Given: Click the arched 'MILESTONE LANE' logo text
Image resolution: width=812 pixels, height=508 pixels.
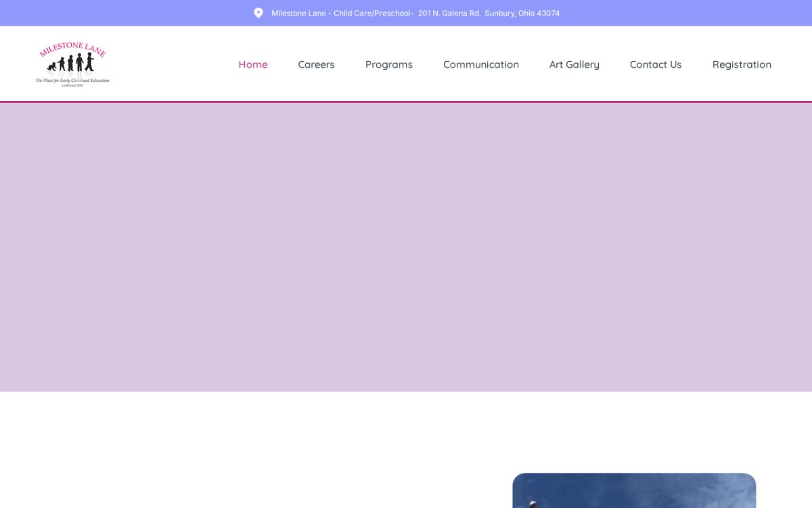Looking at the screenshot, I should (72, 49).
